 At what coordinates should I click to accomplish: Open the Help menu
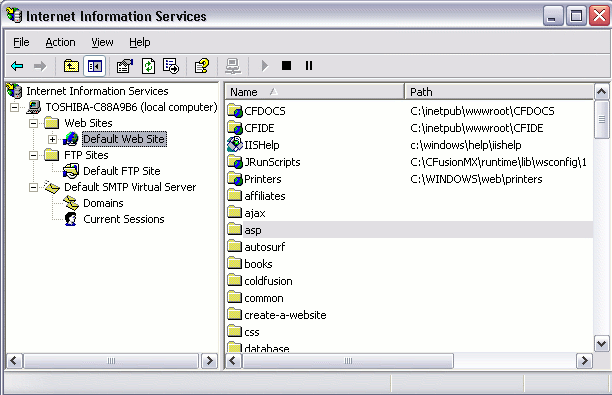140,42
